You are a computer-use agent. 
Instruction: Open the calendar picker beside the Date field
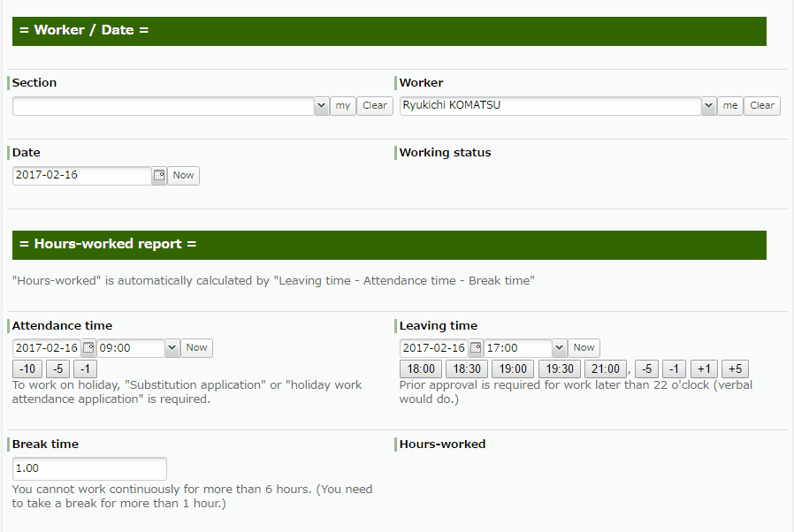[x=158, y=176]
